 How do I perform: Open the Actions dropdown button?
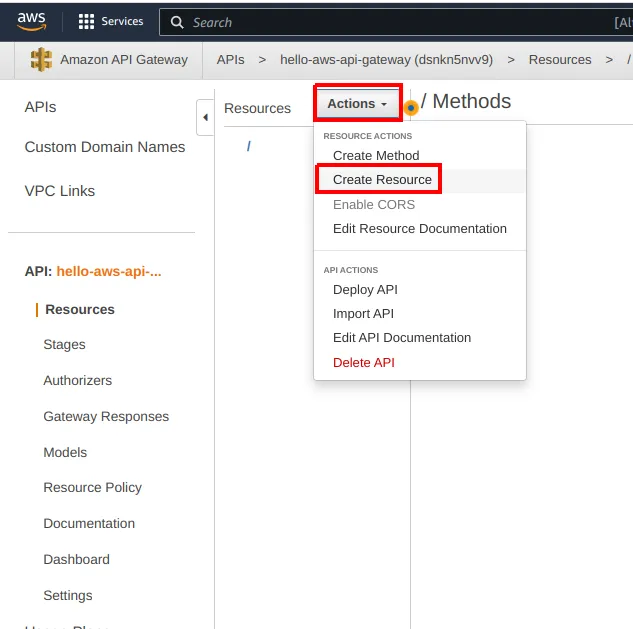click(x=357, y=103)
